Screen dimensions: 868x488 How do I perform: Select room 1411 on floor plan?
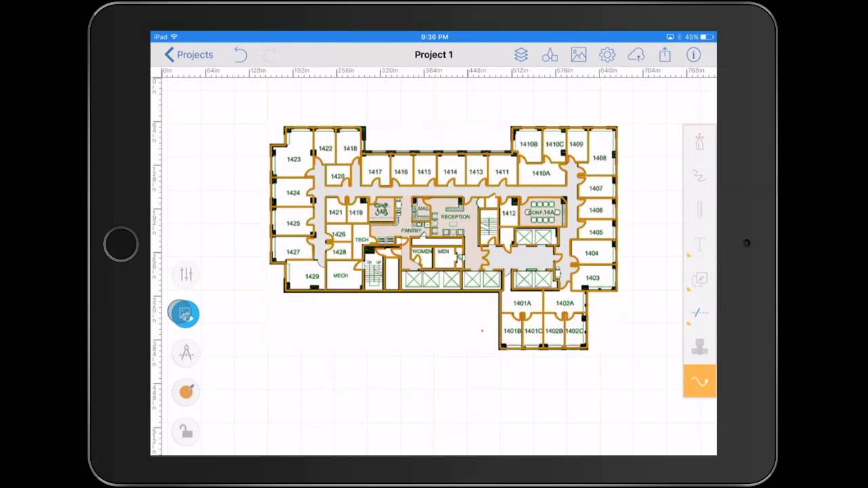[502, 172]
